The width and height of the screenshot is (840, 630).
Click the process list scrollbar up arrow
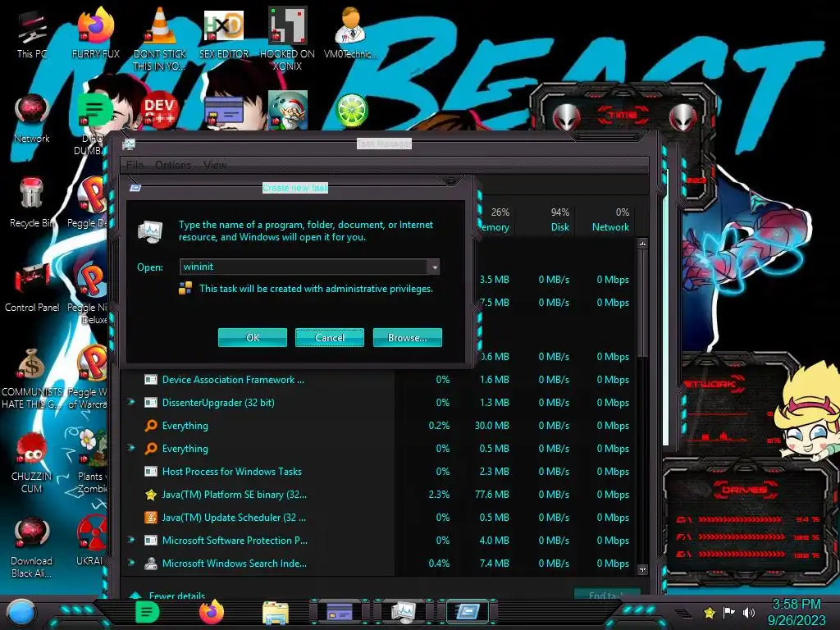642,244
